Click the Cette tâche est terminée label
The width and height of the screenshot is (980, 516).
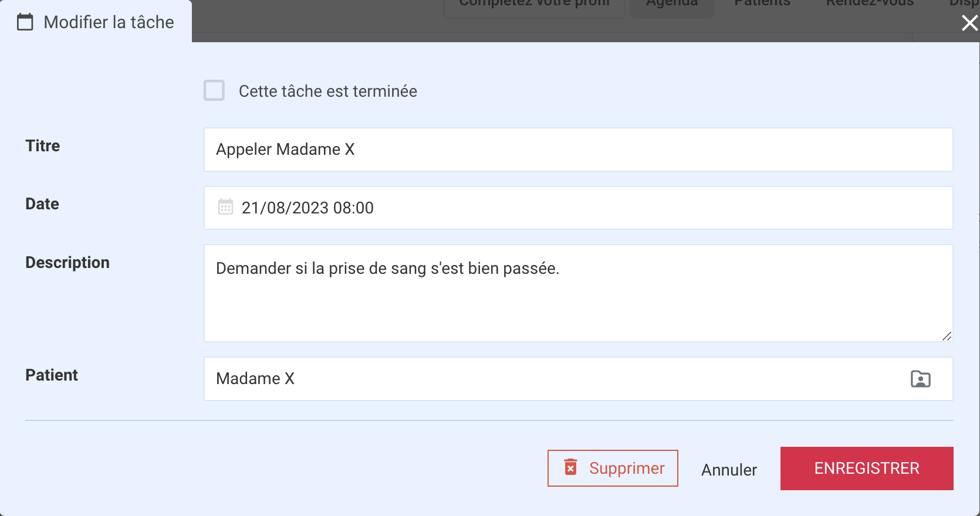coord(327,91)
